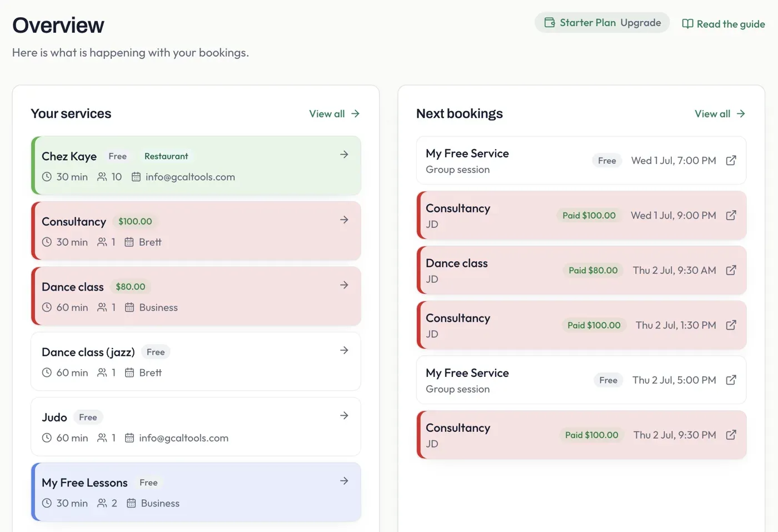Click the $80.00 price badge on Dance class

click(x=131, y=287)
